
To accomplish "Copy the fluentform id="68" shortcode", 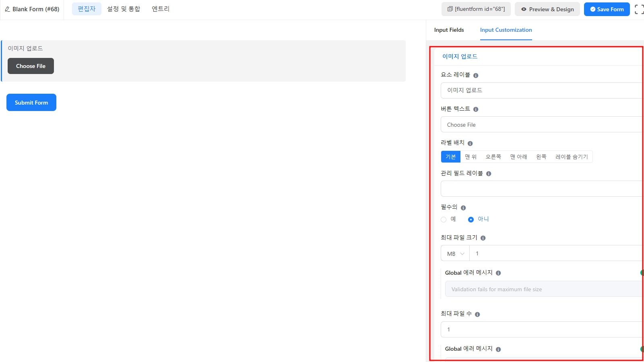I will (476, 9).
